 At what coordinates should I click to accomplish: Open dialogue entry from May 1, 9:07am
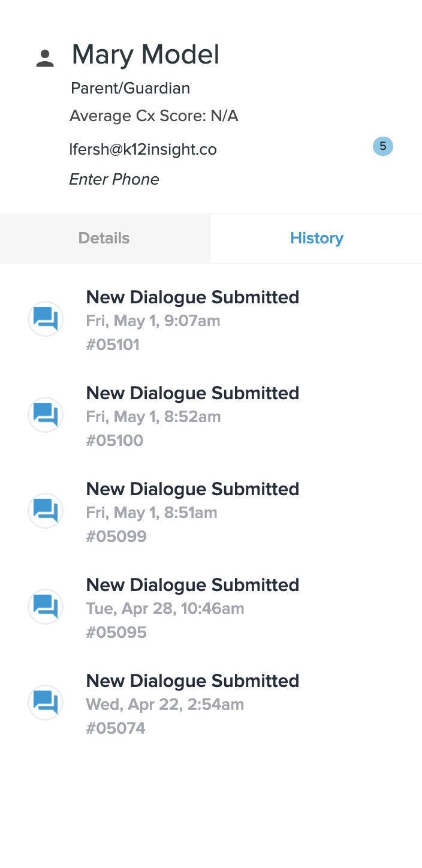coord(192,297)
